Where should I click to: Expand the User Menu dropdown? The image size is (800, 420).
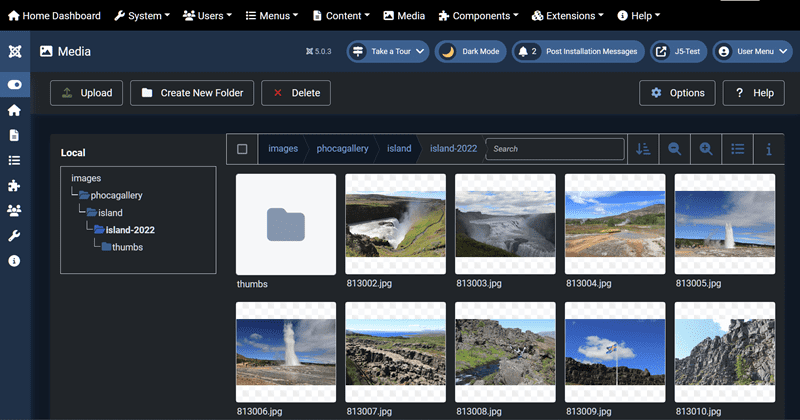point(752,51)
